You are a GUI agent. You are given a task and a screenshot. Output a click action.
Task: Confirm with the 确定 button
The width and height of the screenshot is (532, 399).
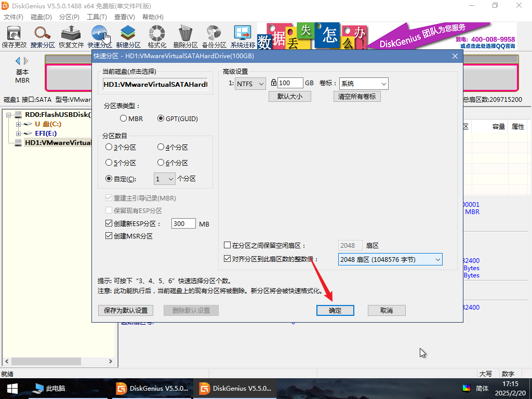pyautogui.click(x=335, y=311)
